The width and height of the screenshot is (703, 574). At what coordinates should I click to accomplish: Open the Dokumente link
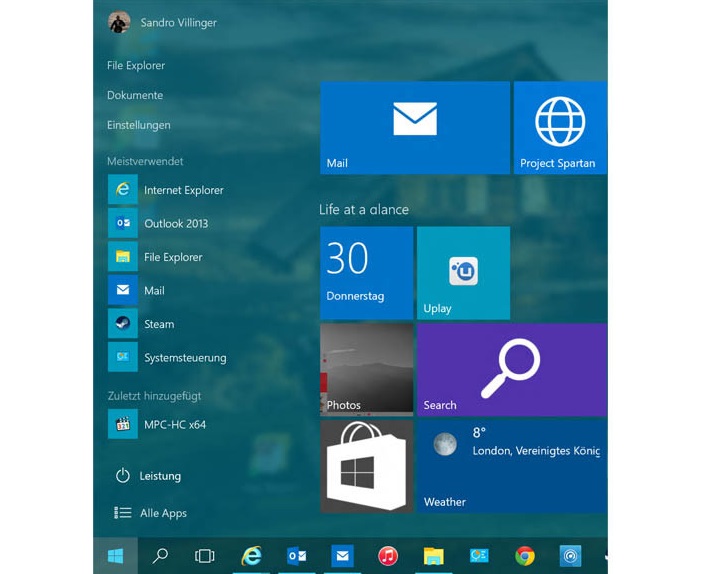(x=135, y=95)
